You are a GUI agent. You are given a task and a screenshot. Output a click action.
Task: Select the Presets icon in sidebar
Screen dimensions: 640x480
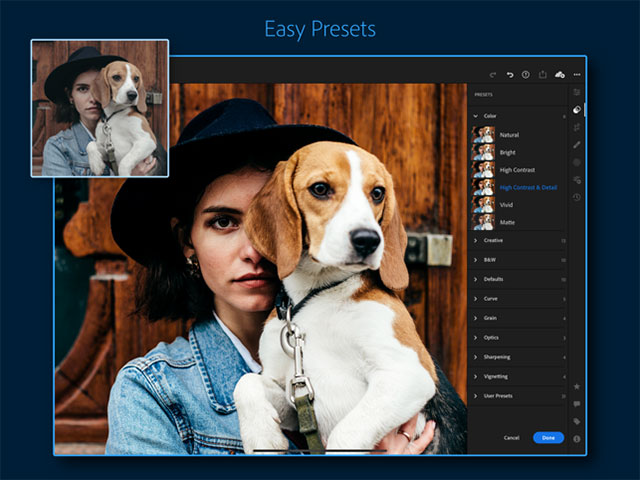tap(577, 109)
